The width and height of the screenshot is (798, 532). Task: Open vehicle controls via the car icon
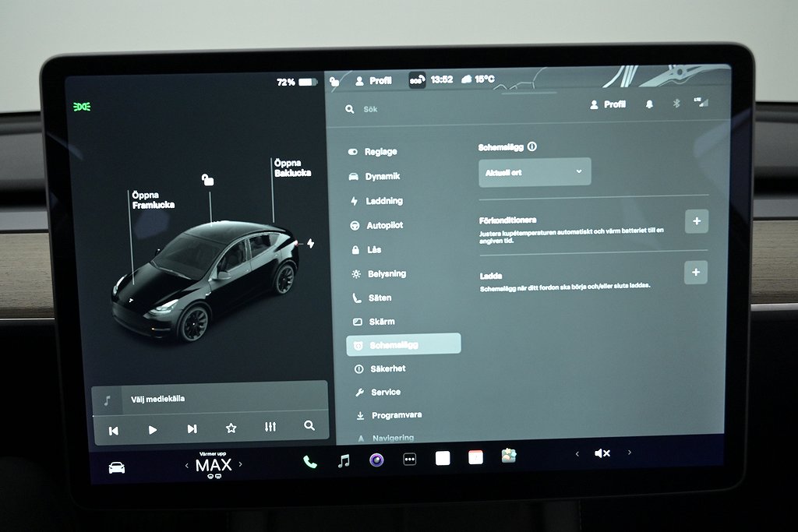point(117,467)
